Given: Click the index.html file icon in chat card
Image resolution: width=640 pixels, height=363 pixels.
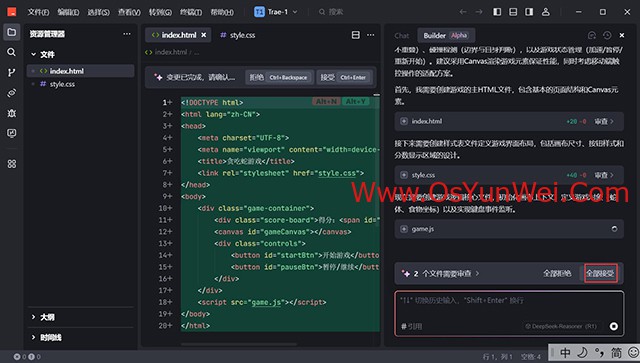Looking at the screenshot, I should click(x=404, y=121).
